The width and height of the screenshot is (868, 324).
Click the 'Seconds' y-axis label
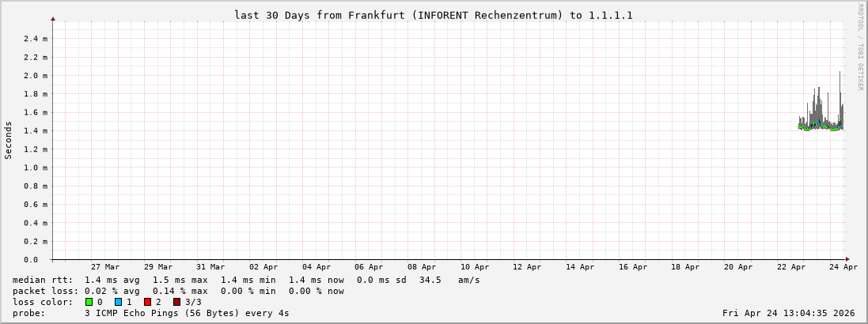[x=9, y=140]
